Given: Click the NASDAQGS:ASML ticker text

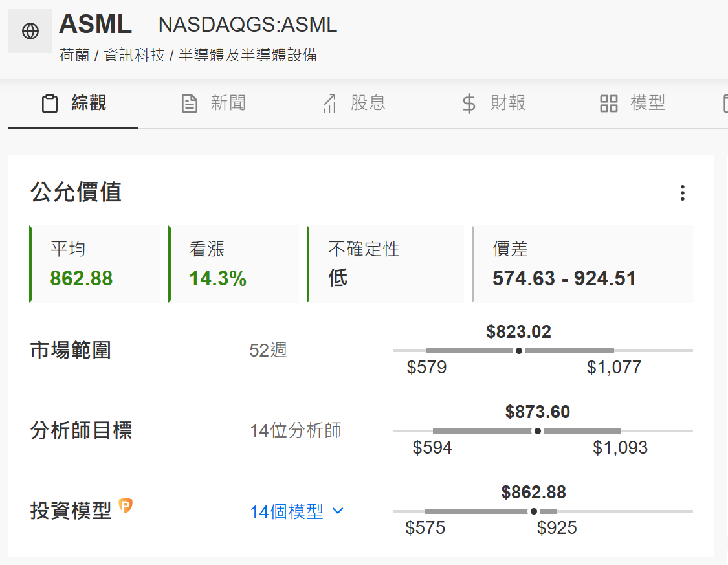Looking at the screenshot, I should pyautogui.click(x=247, y=25).
